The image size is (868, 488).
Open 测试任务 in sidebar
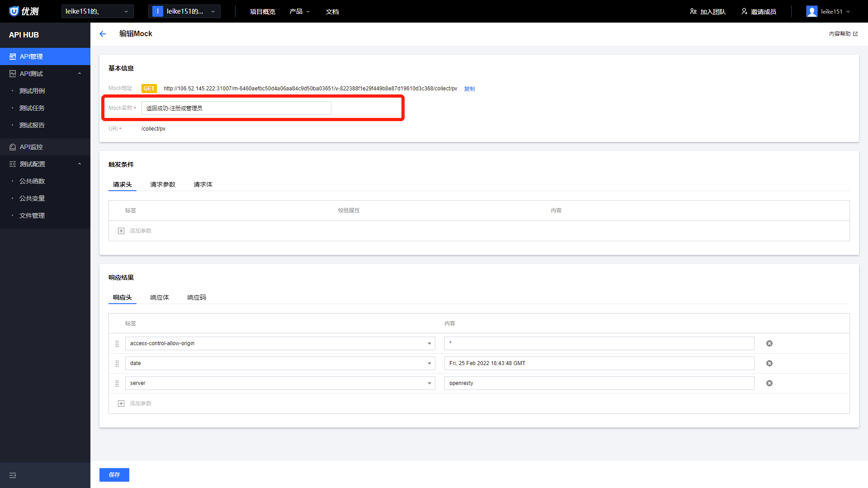(x=32, y=108)
